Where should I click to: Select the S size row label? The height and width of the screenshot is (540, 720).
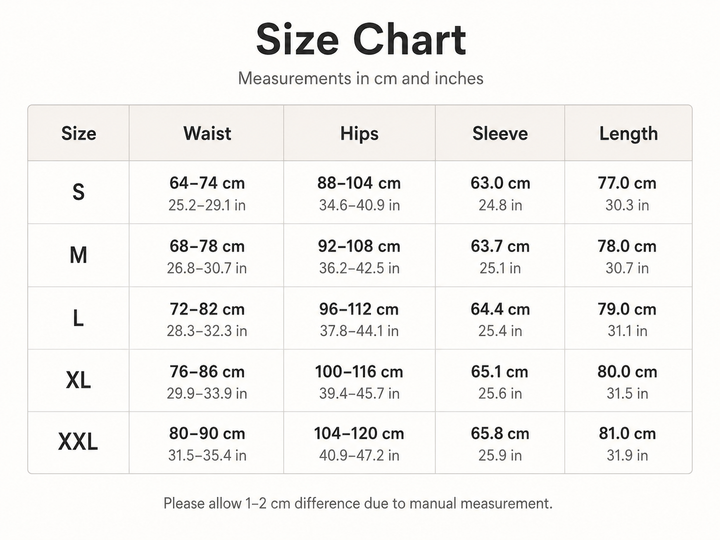(79, 192)
